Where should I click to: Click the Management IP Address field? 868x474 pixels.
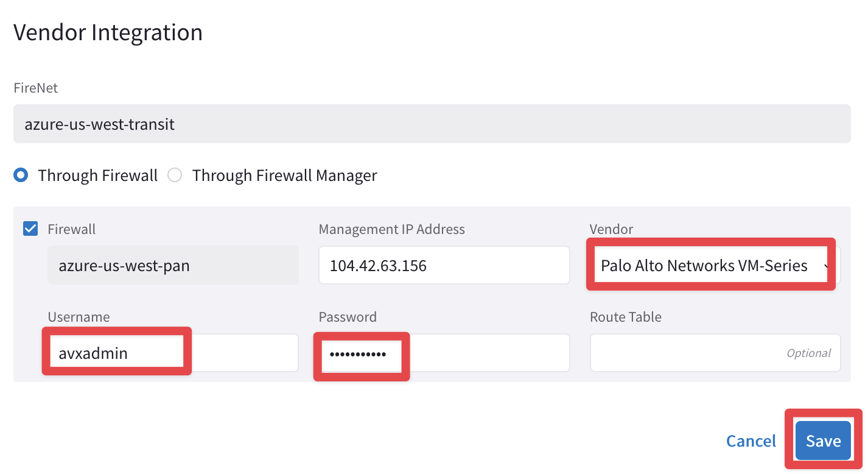(444, 265)
